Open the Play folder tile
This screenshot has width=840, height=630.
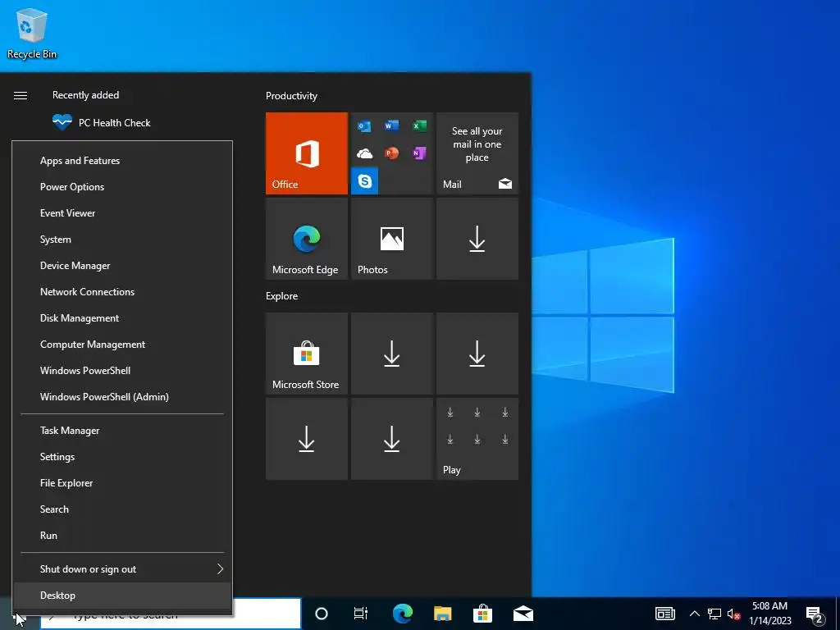477,439
